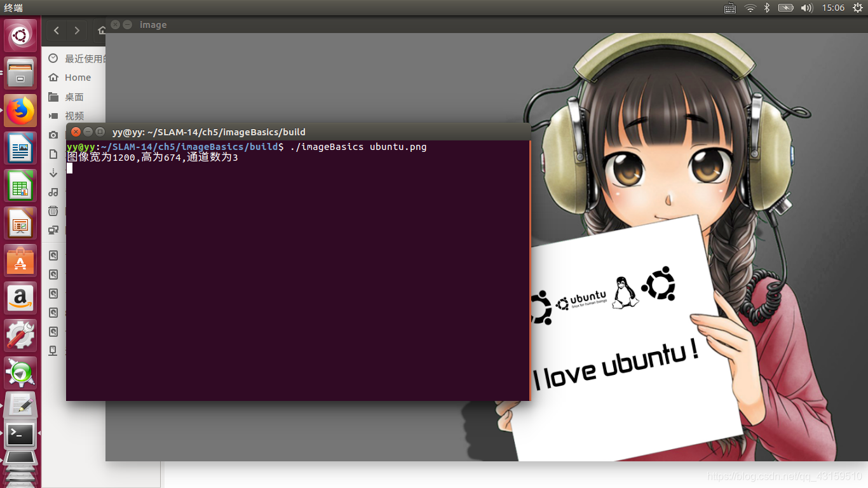Launch LibreOffice Impress from the launcher
Screen dimensions: 868x488
click(x=21, y=223)
